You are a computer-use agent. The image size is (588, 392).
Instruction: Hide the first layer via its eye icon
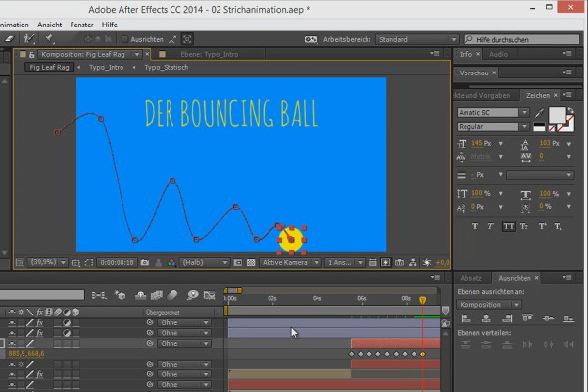tap(12, 322)
